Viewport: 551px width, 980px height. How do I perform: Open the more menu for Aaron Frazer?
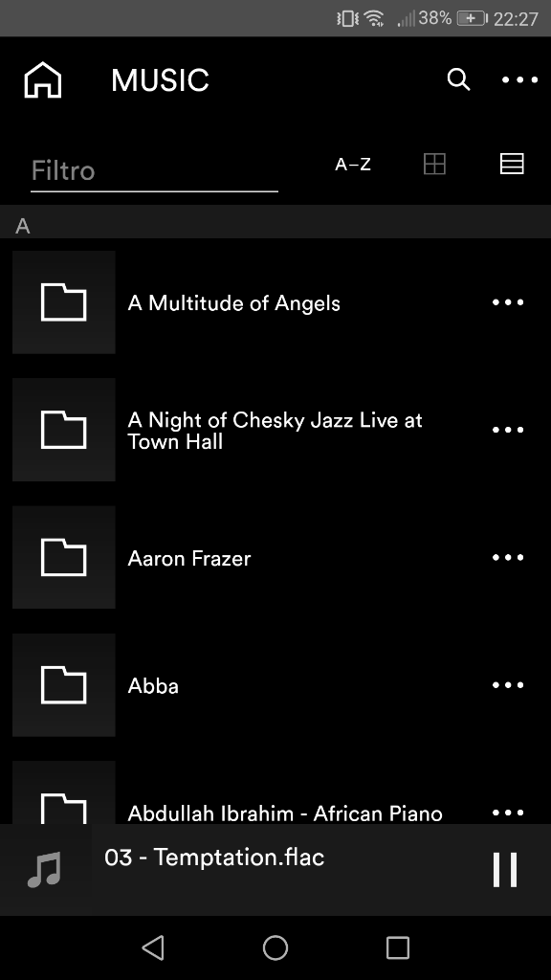tap(508, 558)
